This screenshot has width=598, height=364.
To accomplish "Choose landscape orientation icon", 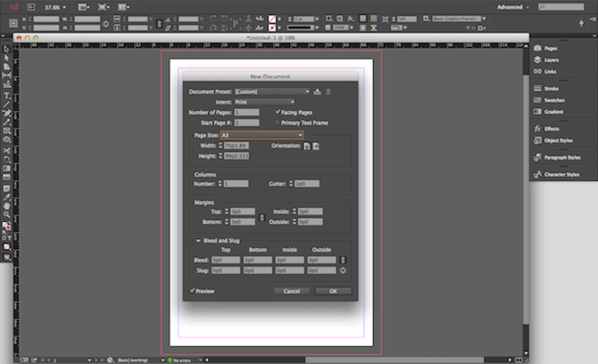I will [x=316, y=146].
